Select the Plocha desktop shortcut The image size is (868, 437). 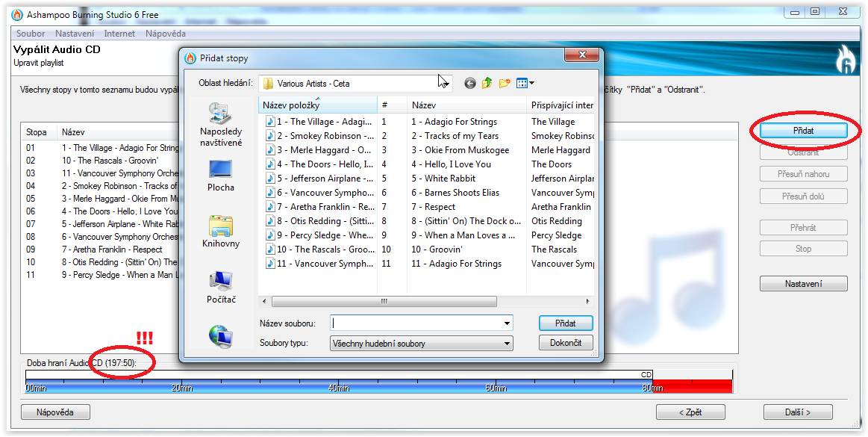221,176
